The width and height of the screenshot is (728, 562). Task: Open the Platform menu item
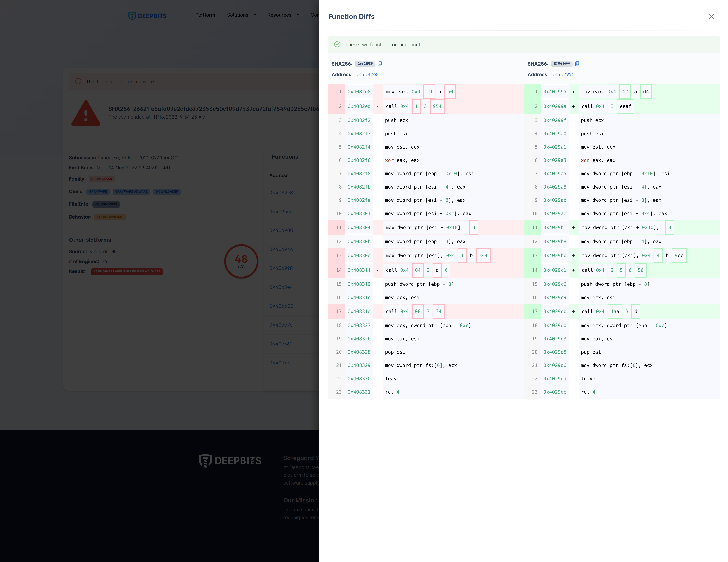[x=205, y=15]
